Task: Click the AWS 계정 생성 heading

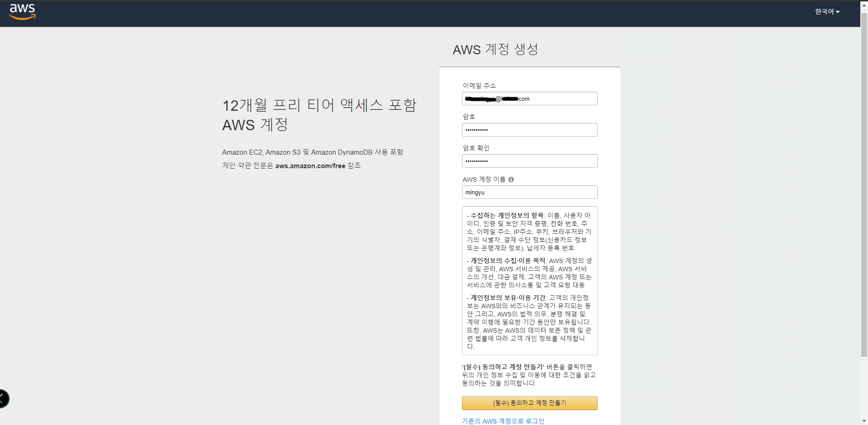Action: point(495,49)
